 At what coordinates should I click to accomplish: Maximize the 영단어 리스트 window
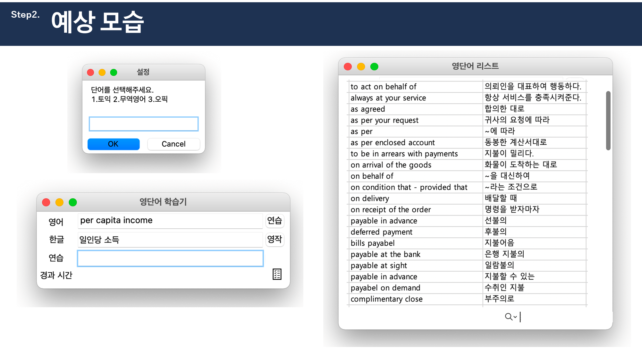374,66
